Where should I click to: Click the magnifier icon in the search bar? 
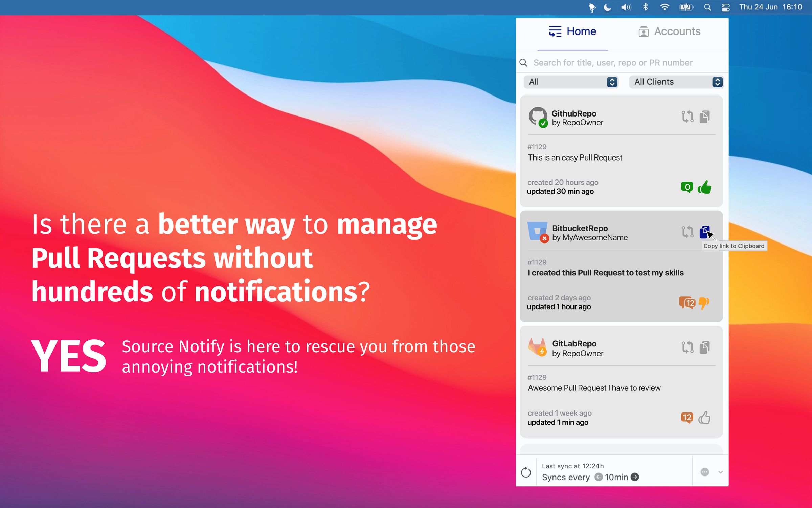click(x=523, y=62)
